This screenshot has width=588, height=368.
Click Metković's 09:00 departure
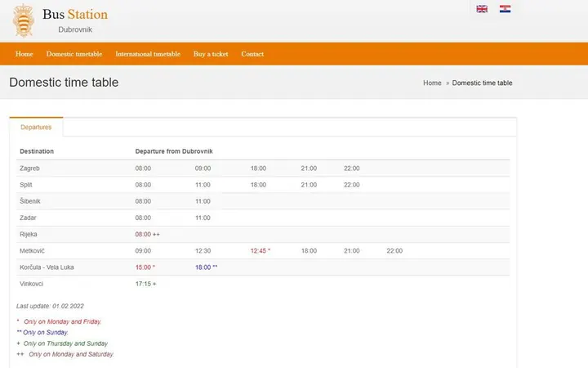tap(143, 251)
